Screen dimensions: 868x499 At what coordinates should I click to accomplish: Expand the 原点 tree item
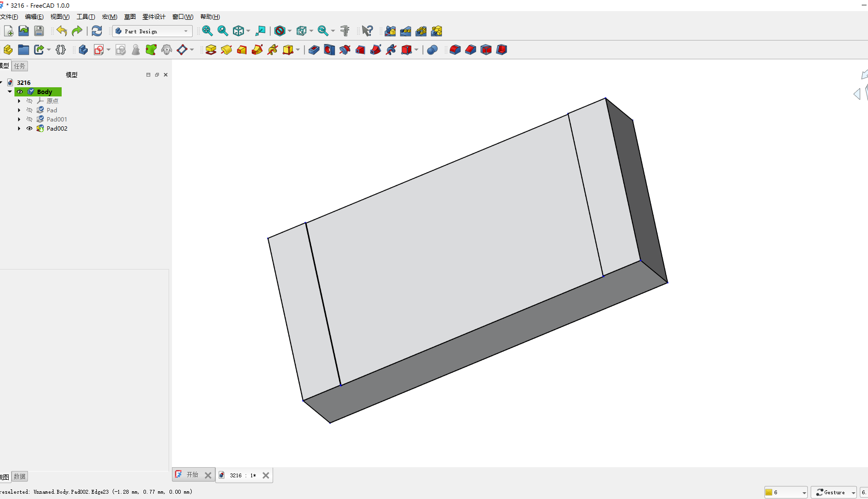(19, 101)
